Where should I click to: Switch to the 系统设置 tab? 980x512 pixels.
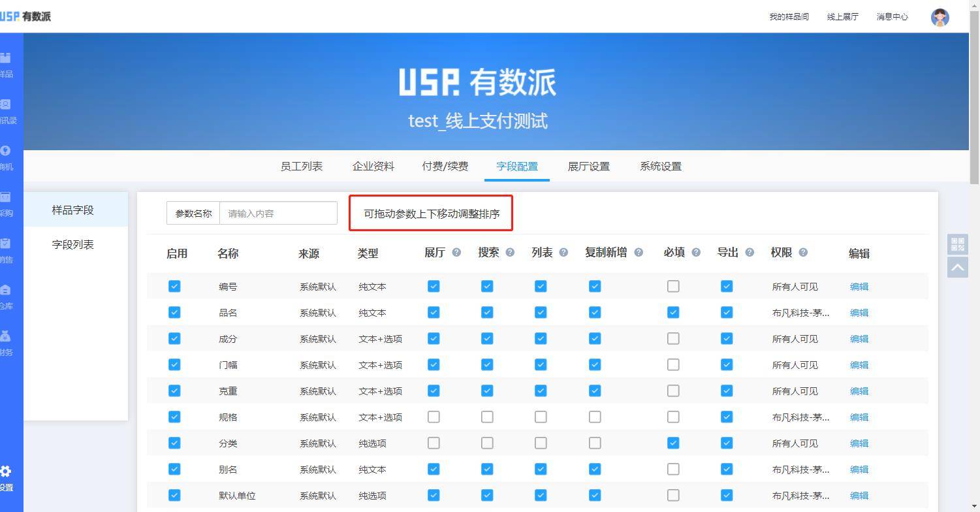point(661,166)
